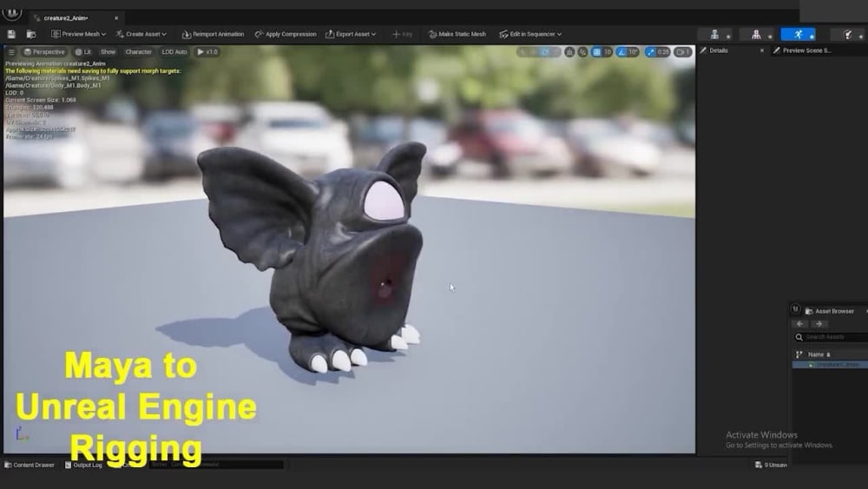
Task: Expand the Export Asset dropdown
Action: coord(351,35)
